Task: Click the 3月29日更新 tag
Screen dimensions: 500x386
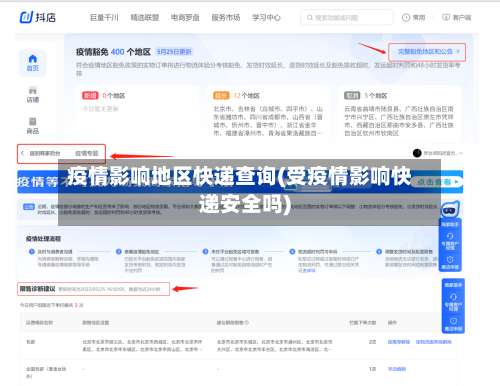Action: click(174, 52)
